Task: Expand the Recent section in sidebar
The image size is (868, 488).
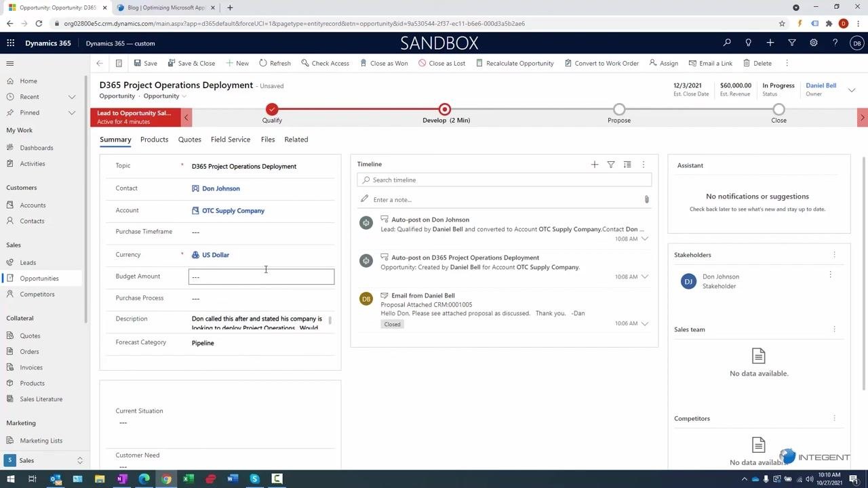Action: pos(72,97)
